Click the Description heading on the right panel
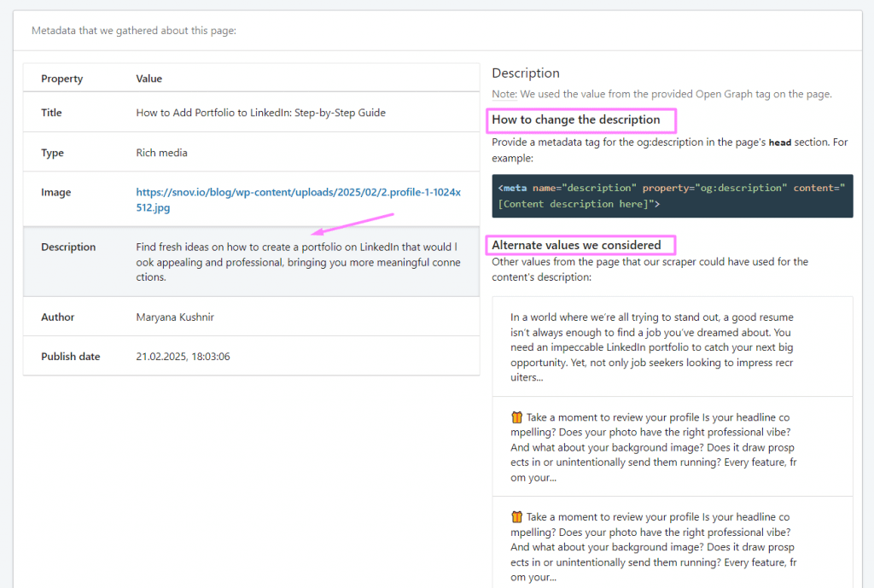Screen dimensions: 874x588 (x=526, y=73)
